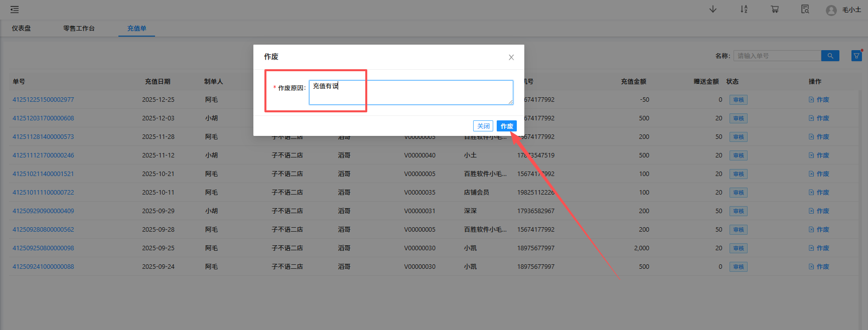The image size is (868, 330).
Task: Click the download arrow icon in header
Action: coord(712,10)
